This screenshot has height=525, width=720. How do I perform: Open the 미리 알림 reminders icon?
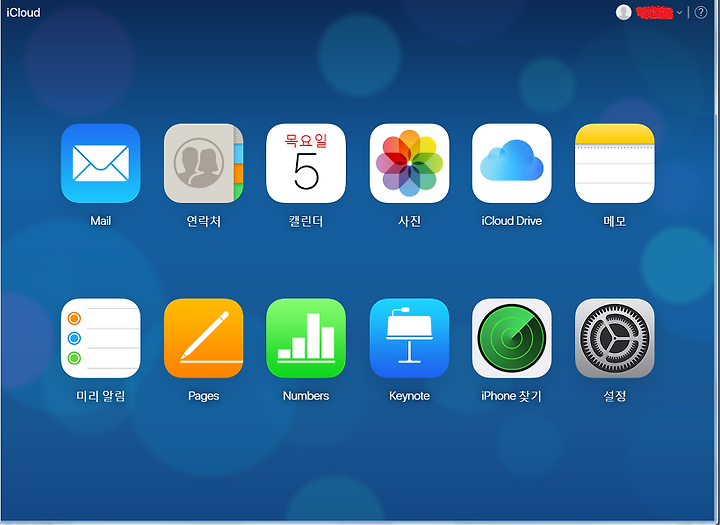click(101, 338)
